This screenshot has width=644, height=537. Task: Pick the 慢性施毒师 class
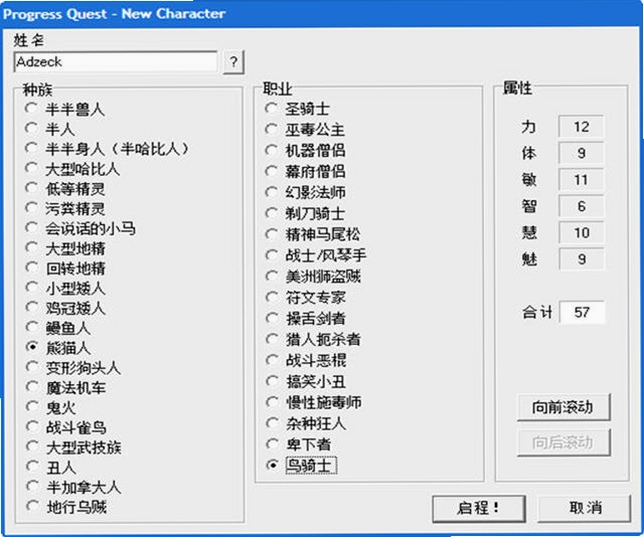[312, 402]
